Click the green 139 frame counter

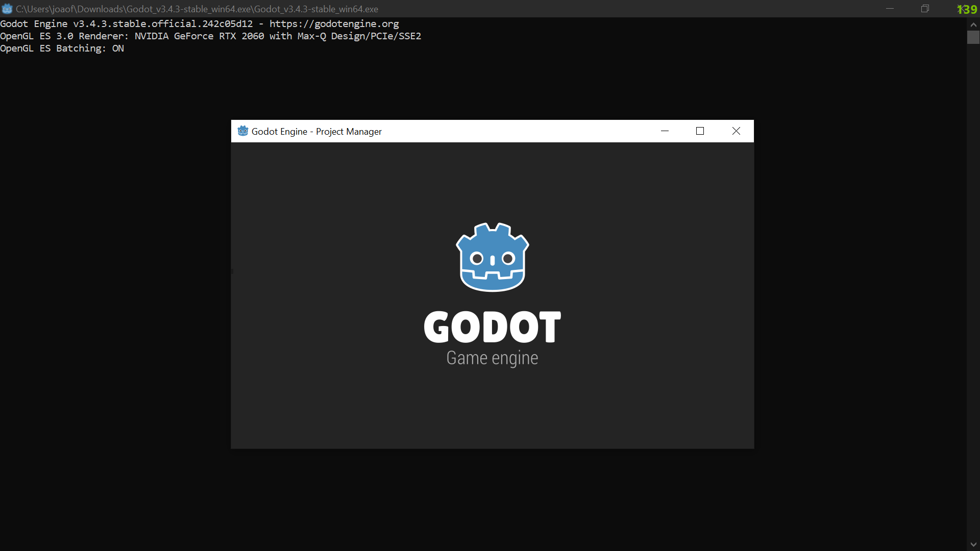[966, 9]
